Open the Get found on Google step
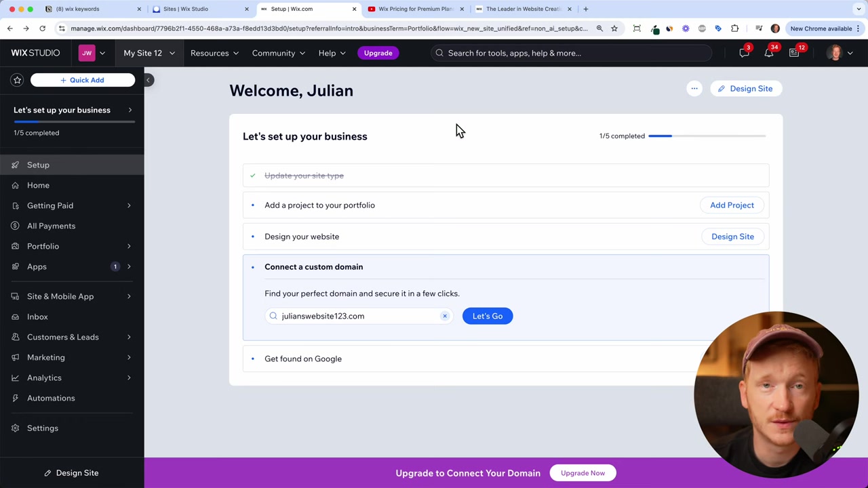This screenshot has width=868, height=488. (506, 359)
